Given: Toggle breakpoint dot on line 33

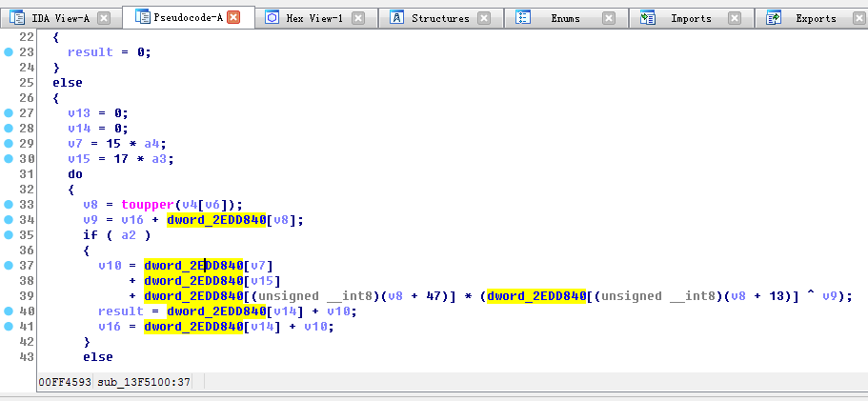Looking at the screenshot, I should (9, 204).
